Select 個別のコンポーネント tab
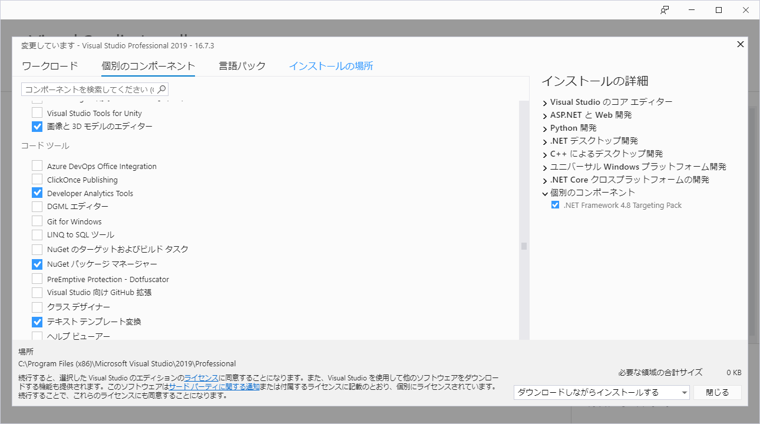This screenshot has height=424, width=760. (x=148, y=66)
